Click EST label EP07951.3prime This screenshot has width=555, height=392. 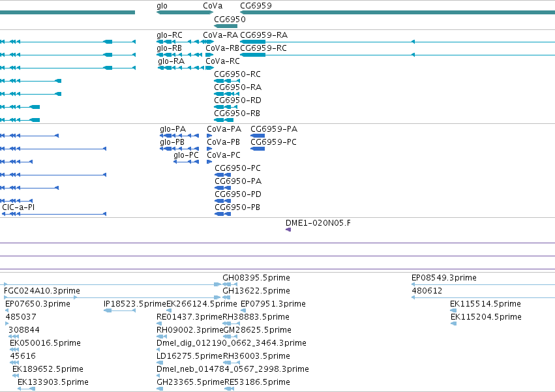tap(273, 304)
